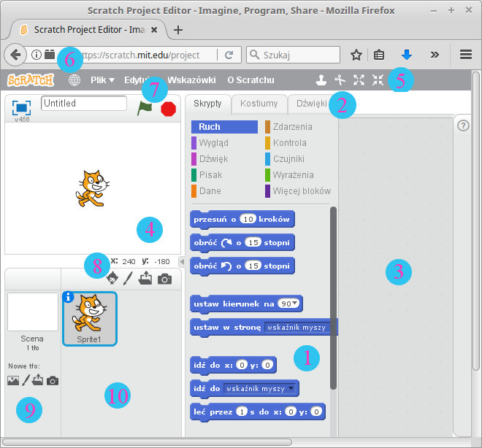Viewport: 482px width, 448px height.
Task: Open the O Scratchu menu item
Action: (250, 80)
